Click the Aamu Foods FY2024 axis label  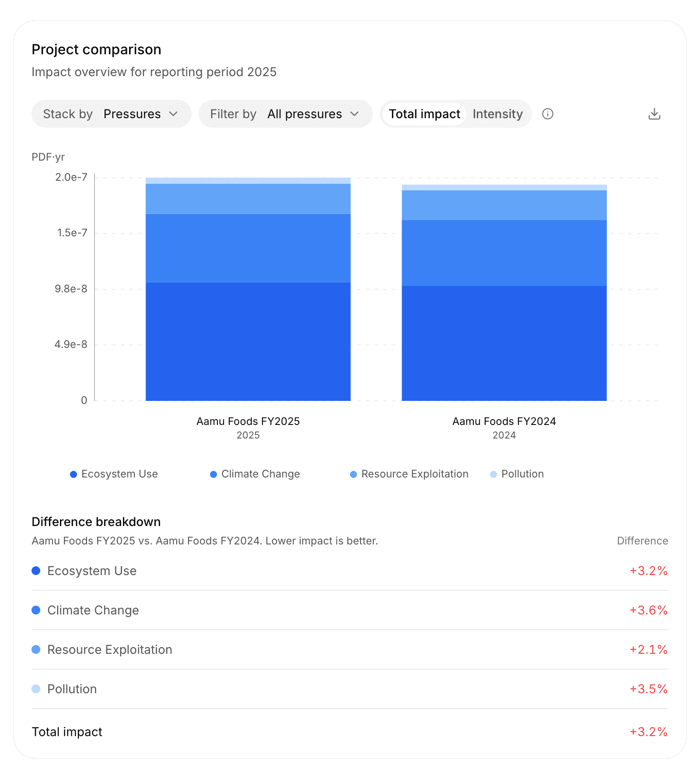tap(504, 421)
